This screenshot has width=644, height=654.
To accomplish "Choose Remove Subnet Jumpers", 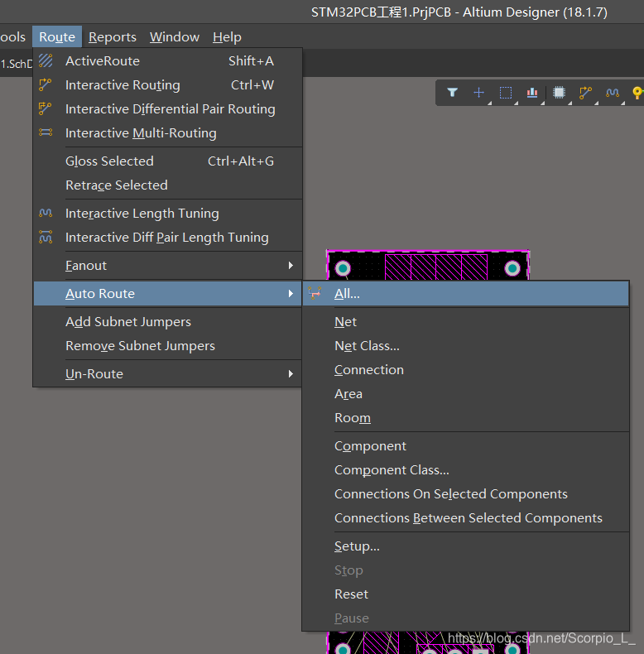I will tap(168, 345).
